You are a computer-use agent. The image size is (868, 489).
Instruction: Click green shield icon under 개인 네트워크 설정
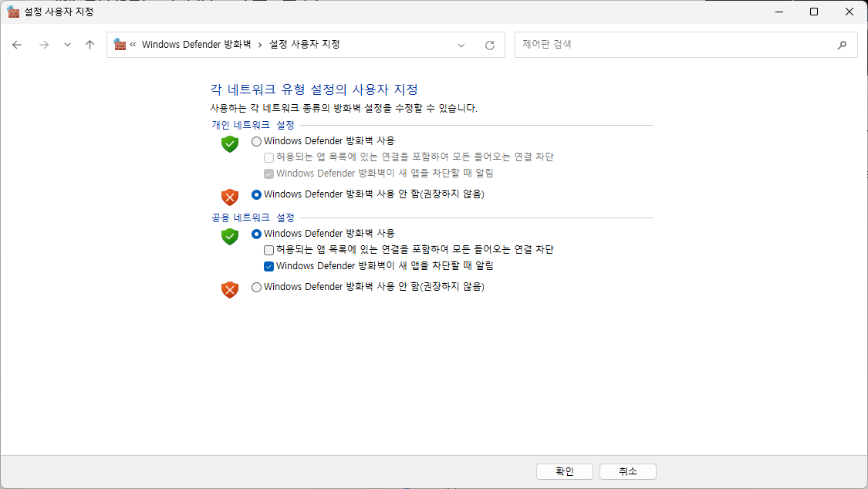click(230, 143)
